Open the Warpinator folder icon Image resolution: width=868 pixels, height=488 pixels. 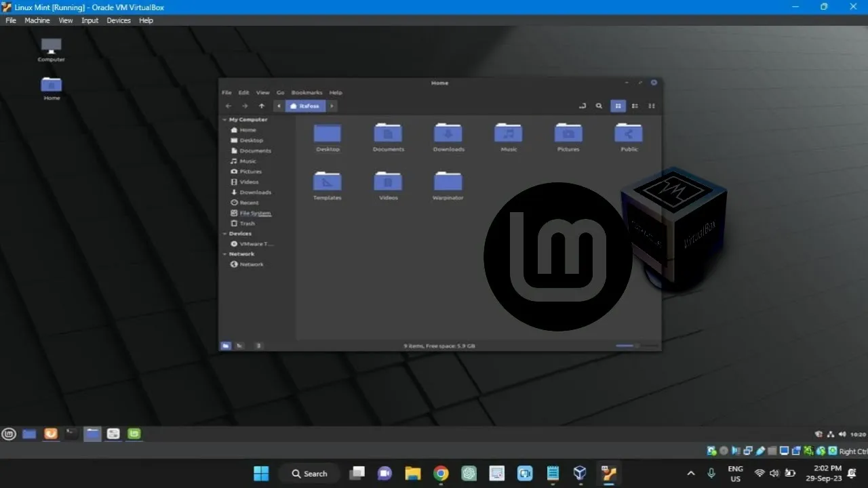tap(448, 181)
